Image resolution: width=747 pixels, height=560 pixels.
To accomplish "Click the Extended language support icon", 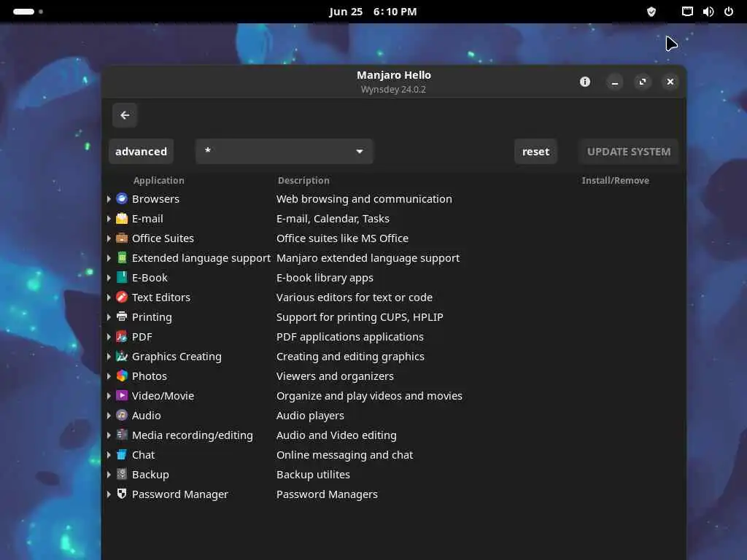I will point(122,257).
